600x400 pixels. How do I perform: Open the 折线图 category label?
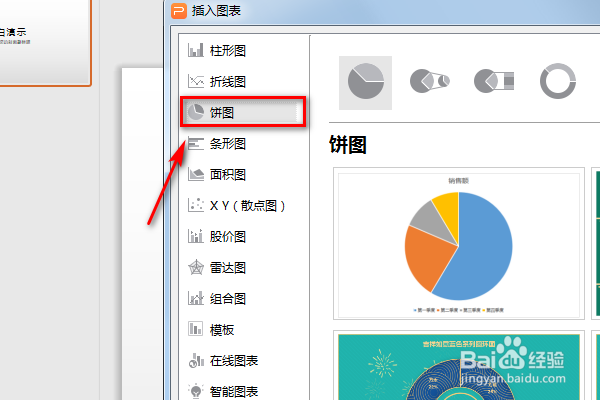[228, 82]
